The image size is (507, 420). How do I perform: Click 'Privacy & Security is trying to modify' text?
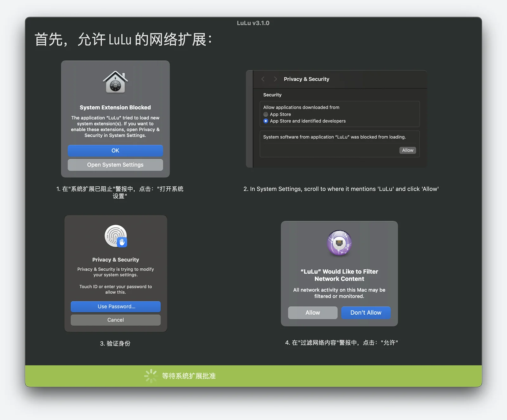pyautogui.click(x=116, y=272)
